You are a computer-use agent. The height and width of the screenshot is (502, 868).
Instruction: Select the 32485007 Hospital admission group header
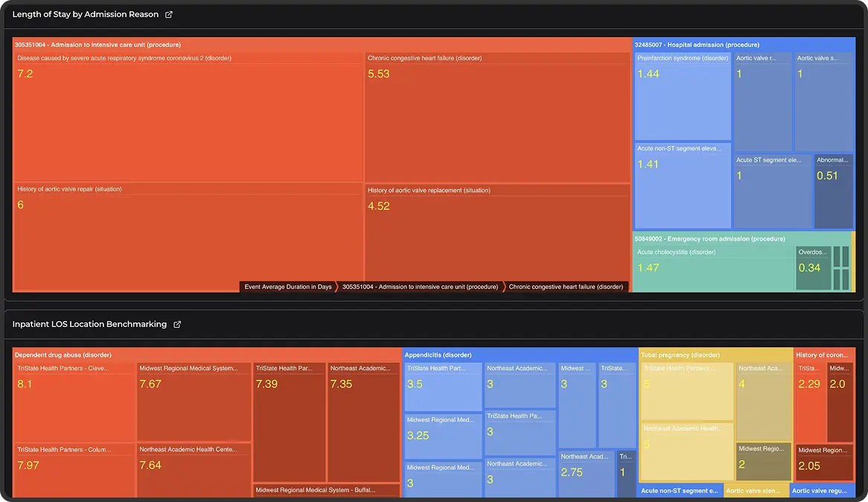tap(697, 45)
